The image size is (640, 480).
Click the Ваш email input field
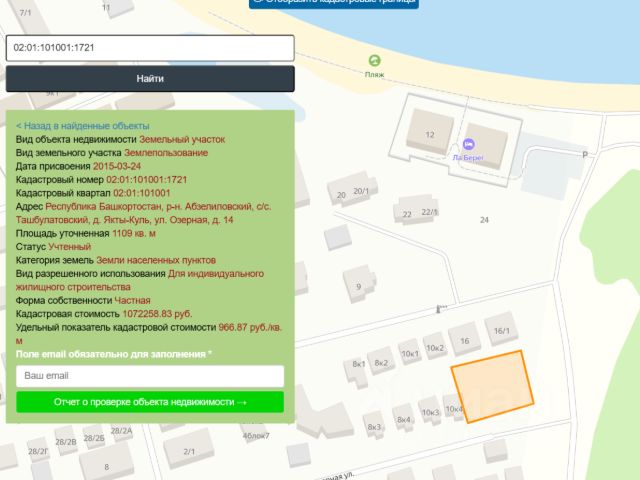pos(150,376)
